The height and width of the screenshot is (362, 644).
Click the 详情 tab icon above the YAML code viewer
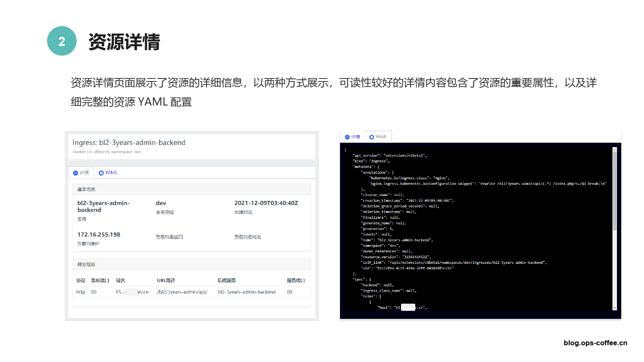[x=347, y=137]
